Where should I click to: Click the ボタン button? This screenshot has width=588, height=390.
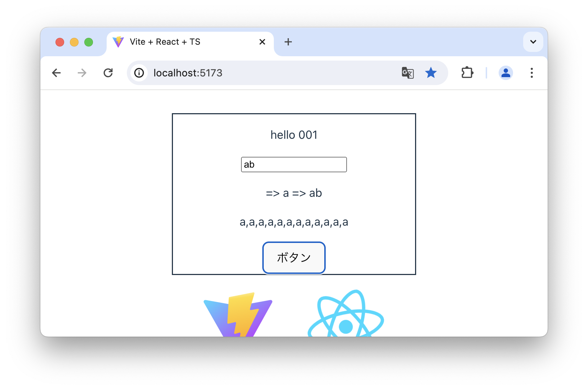coord(294,258)
